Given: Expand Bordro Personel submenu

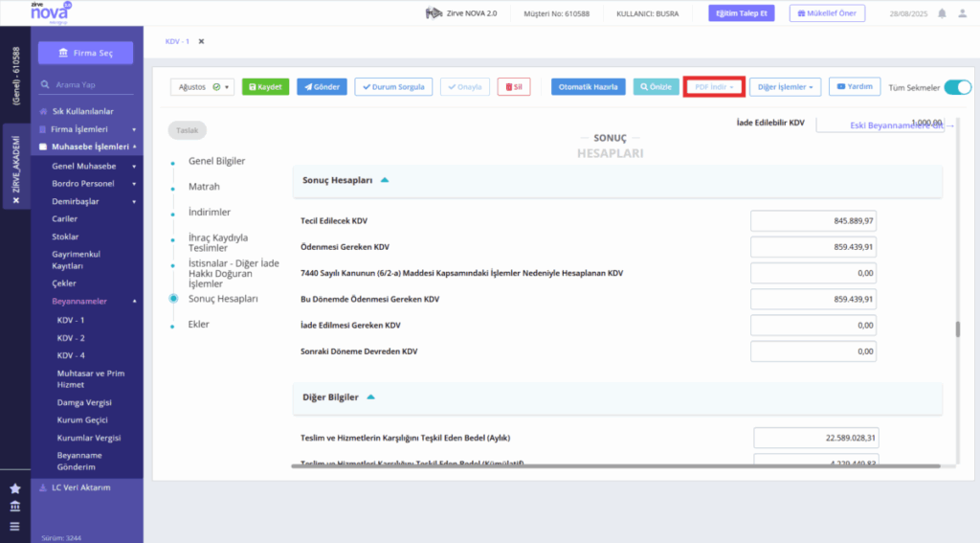Looking at the screenshot, I should (x=134, y=184).
